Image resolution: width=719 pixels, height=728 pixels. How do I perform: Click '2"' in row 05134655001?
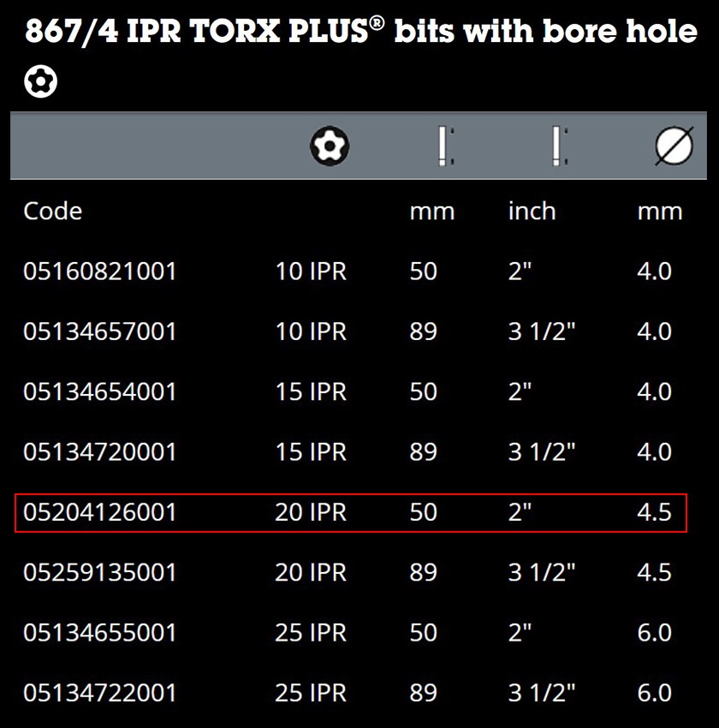(x=520, y=632)
